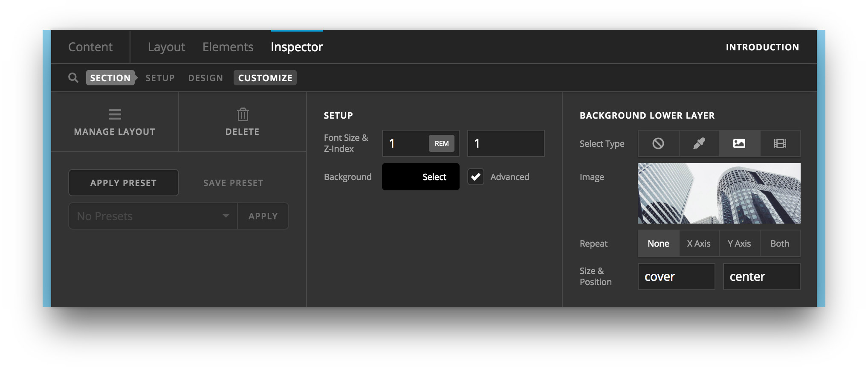Click the Apply button beside presets
This screenshot has height=367, width=868.
(x=263, y=216)
